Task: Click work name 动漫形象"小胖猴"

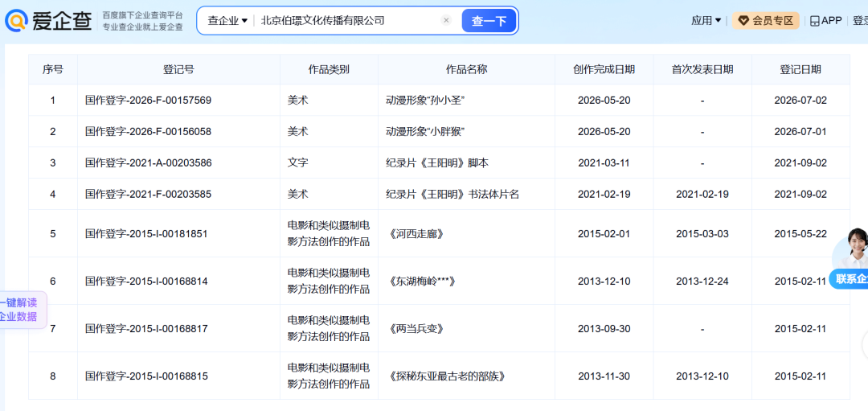Action: coord(425,131)
